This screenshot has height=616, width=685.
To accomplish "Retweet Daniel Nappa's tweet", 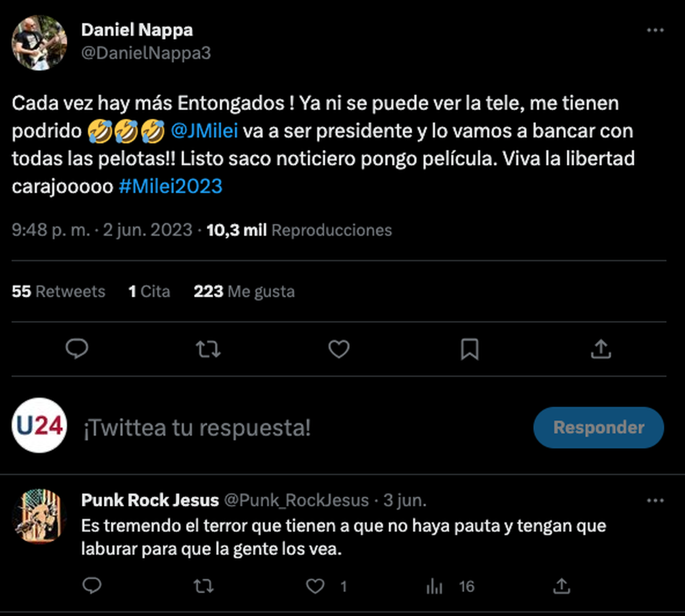I will [208, 348].
